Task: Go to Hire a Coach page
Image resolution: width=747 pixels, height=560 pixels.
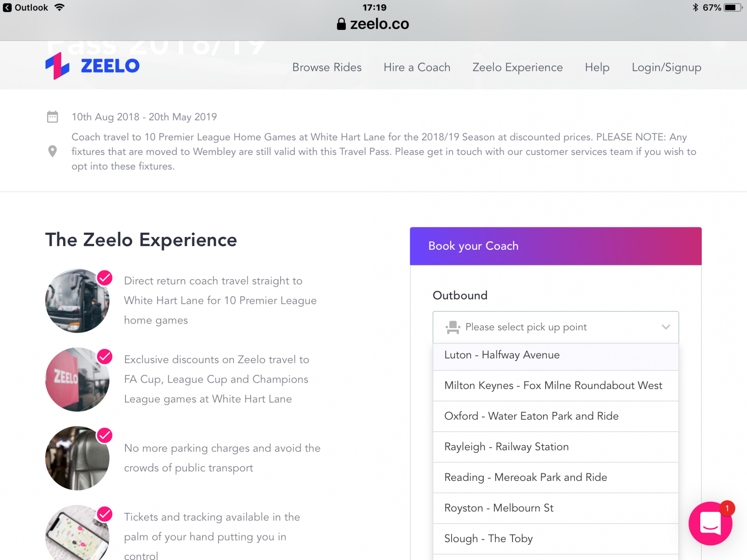Action: pyautogui.click(x=417, y=67)
